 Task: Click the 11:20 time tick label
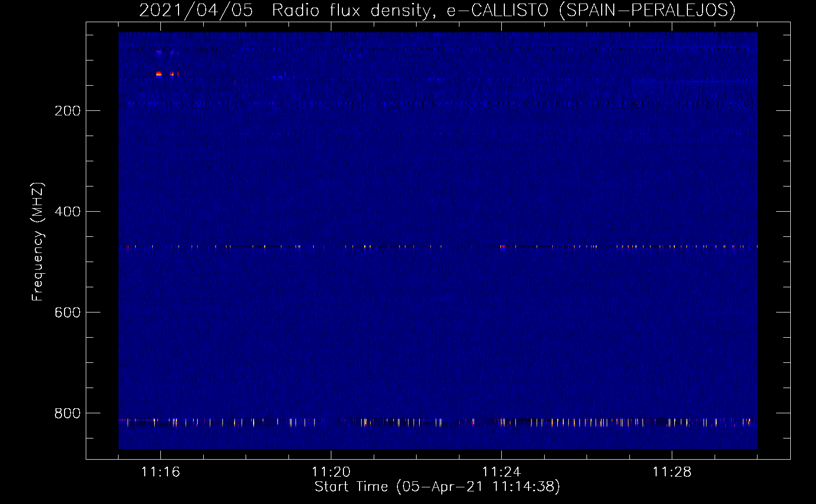pyautogui.click(x=331, y=472)
